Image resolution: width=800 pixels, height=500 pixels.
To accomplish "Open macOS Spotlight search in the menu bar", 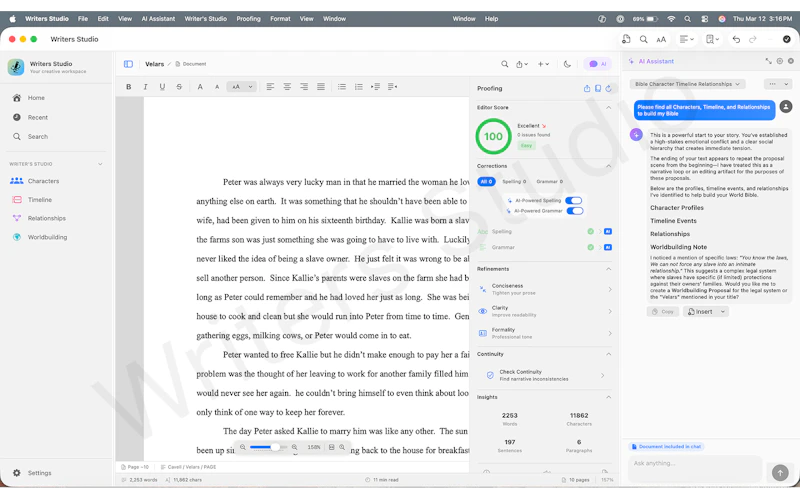I will point(687,19).
